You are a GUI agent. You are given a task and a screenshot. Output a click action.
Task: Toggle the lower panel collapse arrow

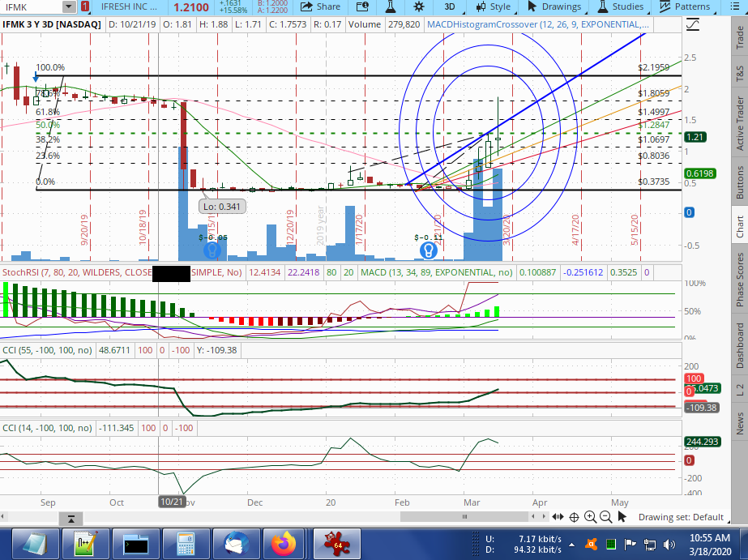(x=71, y=518)
